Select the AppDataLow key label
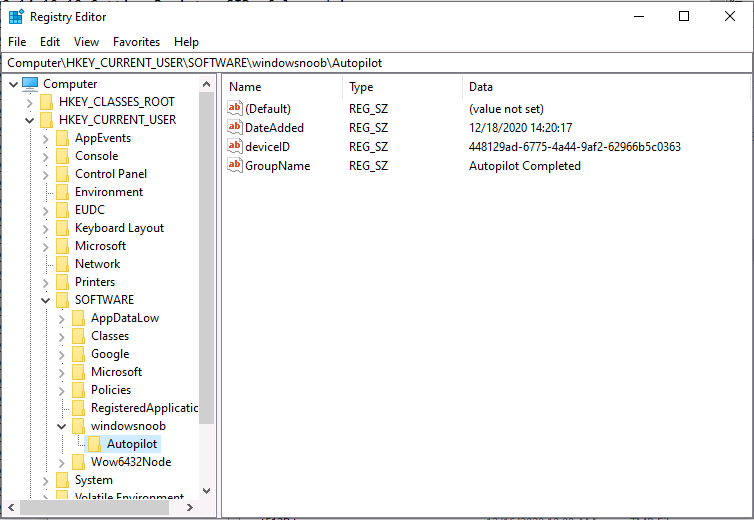 pos(125,318)
